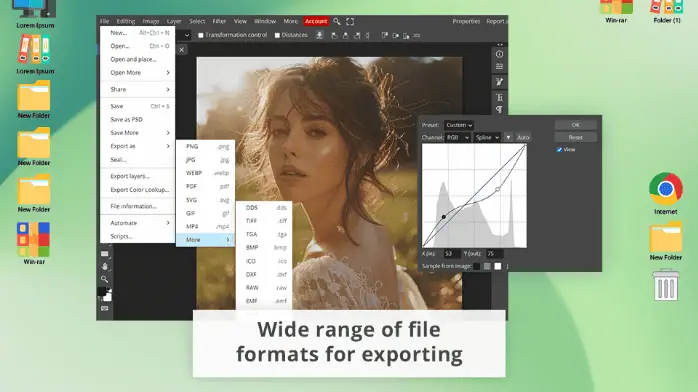This screenshot has width=698, height=392.
Task: Click the triangle dropdown button beside Auto
Action: [x=508, y=137]
